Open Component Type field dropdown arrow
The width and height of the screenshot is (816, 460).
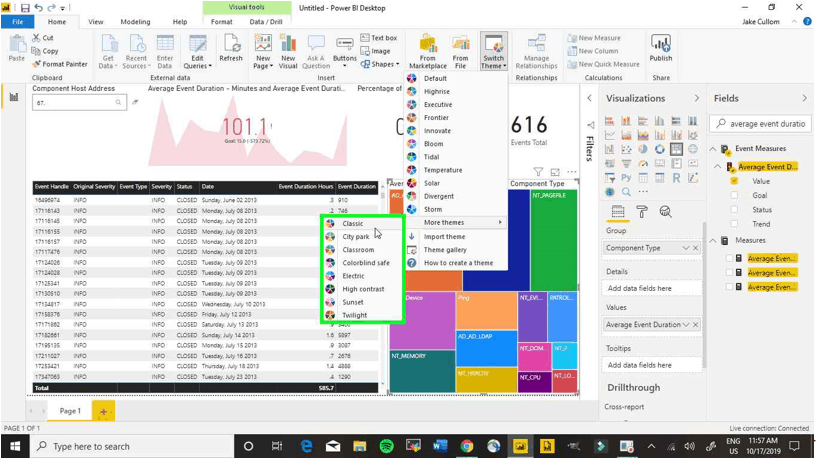686,248
